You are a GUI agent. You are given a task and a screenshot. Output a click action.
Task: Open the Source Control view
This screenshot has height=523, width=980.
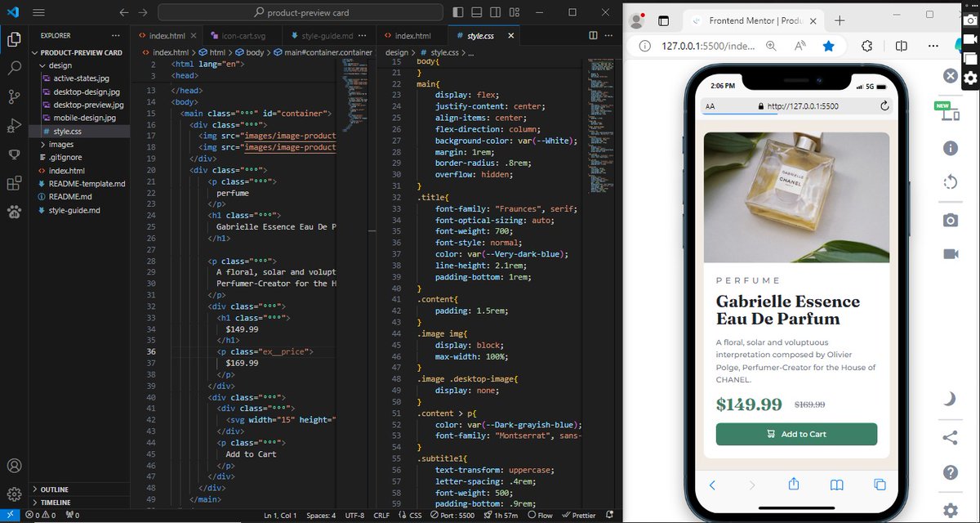(x=13, y=96)
